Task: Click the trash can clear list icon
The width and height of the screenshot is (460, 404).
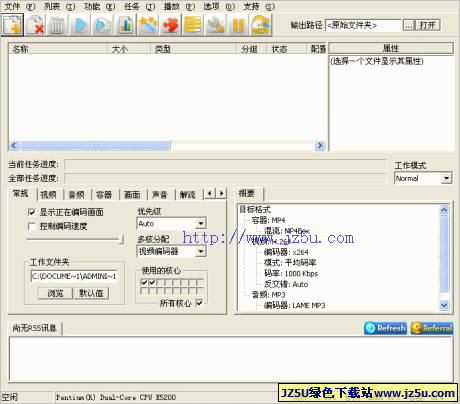Action: (57, 25)
